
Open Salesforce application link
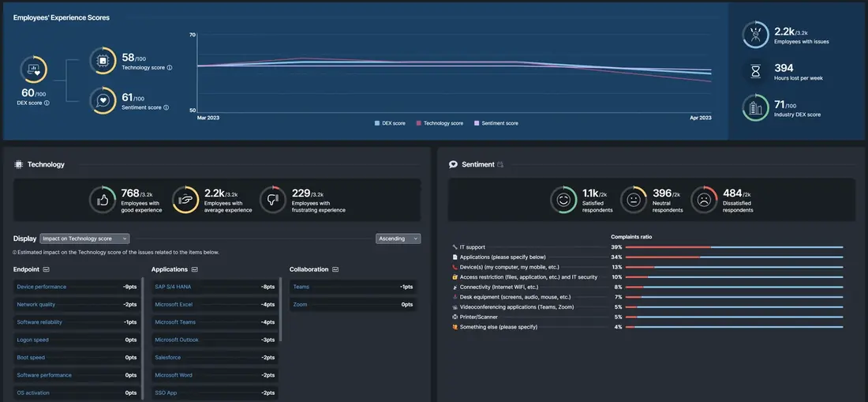pyautogui.click(x=168, y=358)
